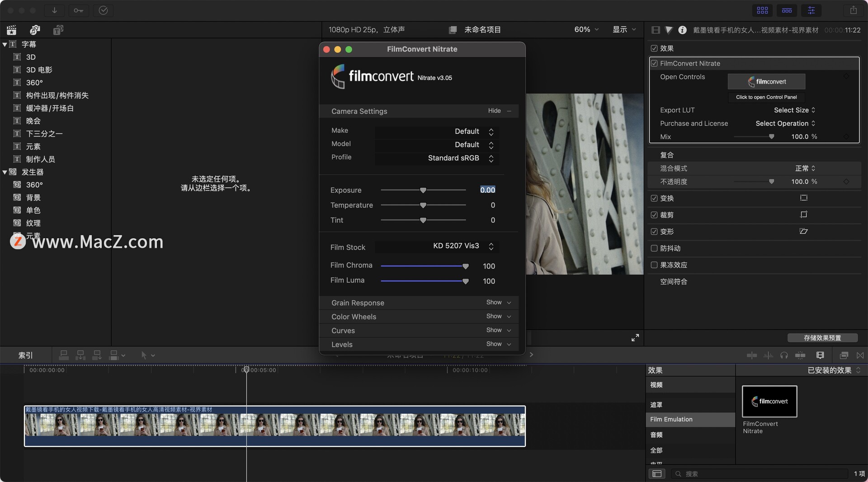The width and height of the screenshot is (868, 482).
Task: Select the 音频 effects category
Action: click(x=690, y=435)
